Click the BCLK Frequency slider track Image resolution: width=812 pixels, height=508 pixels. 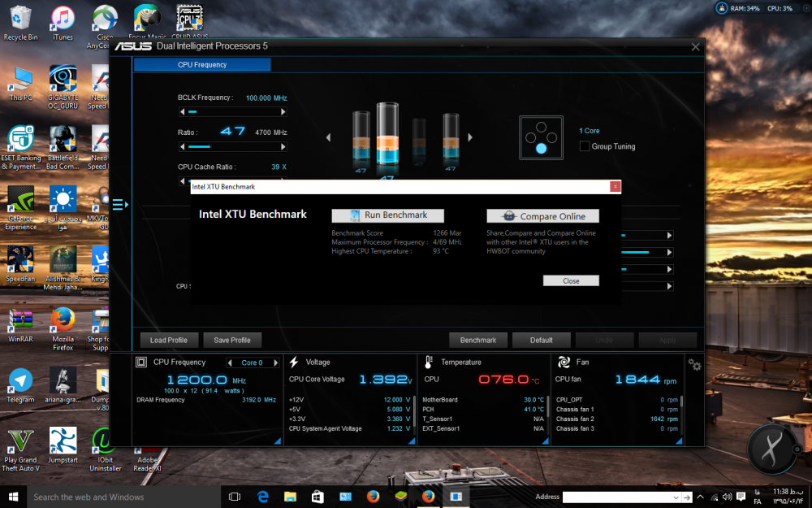point(232,112)
